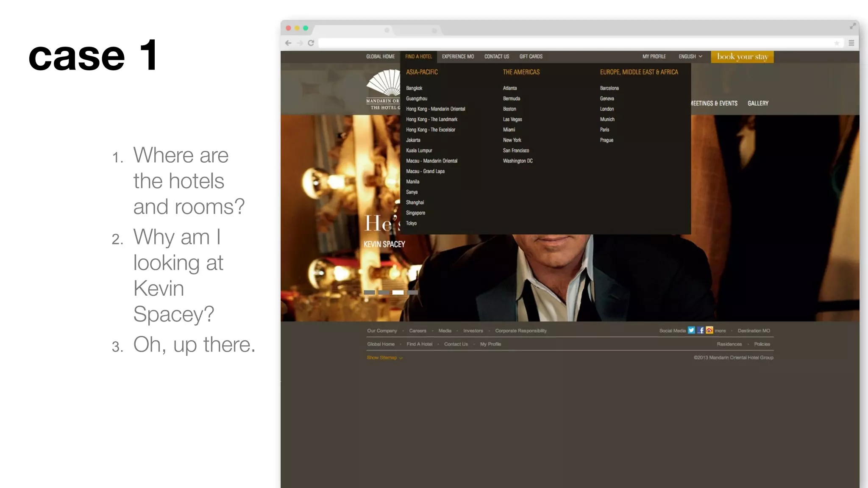Screen dimensions: 868x488
Task: Click the bookmark star in address bar
Action: coord(837,43)
